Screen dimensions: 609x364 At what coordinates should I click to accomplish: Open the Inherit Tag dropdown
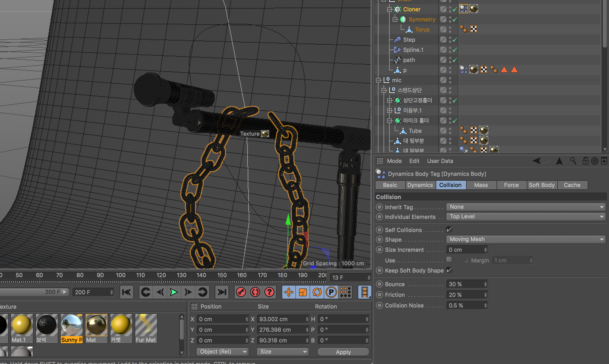click(x=526, y=207)
